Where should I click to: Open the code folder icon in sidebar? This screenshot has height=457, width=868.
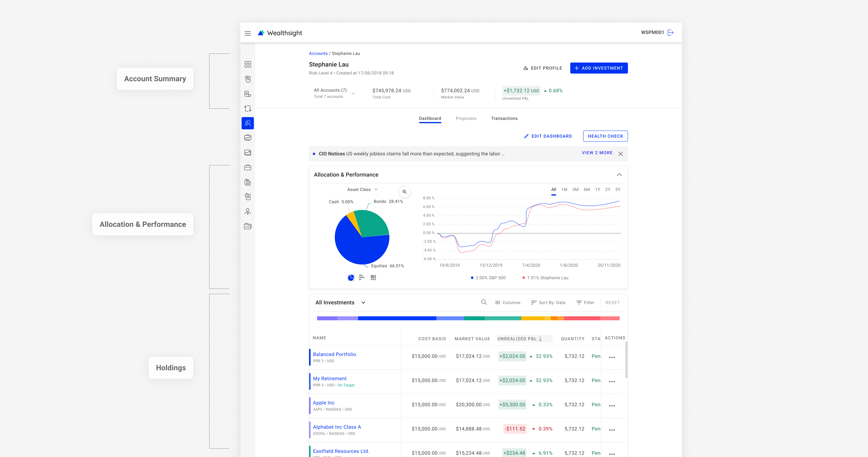pyautogui.click(x=248, y=226)
